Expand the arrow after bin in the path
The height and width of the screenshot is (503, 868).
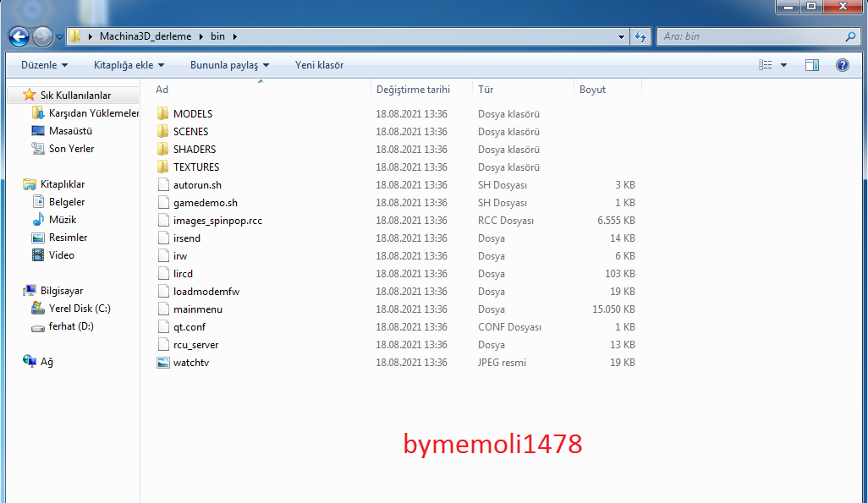pos(234,36)
